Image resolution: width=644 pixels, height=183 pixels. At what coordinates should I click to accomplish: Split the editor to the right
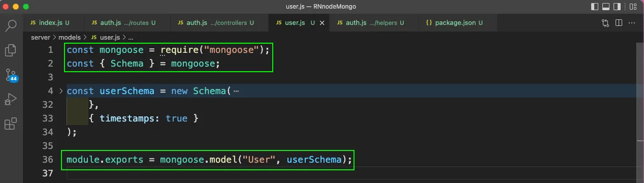[x=619, y=23]
